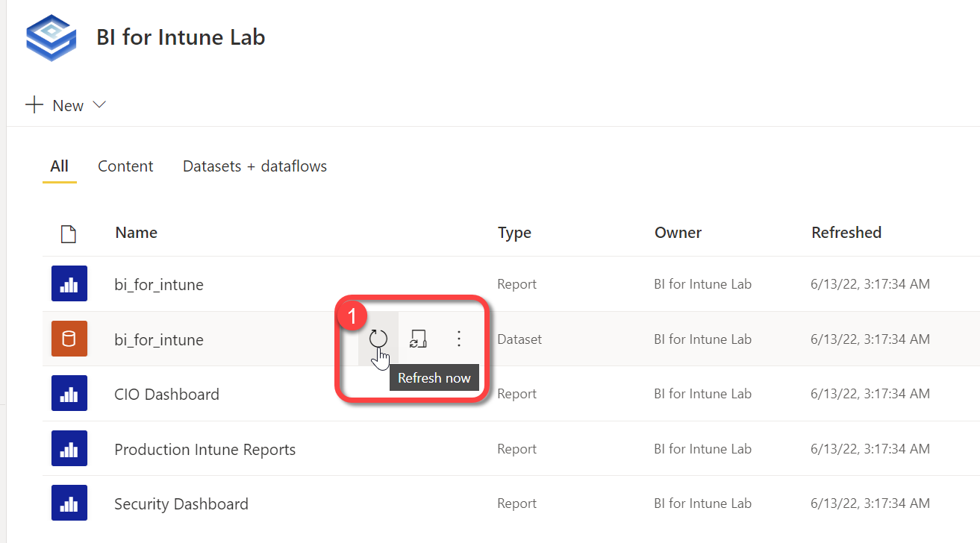Open the CIO Dashboard report

(166, 394)
